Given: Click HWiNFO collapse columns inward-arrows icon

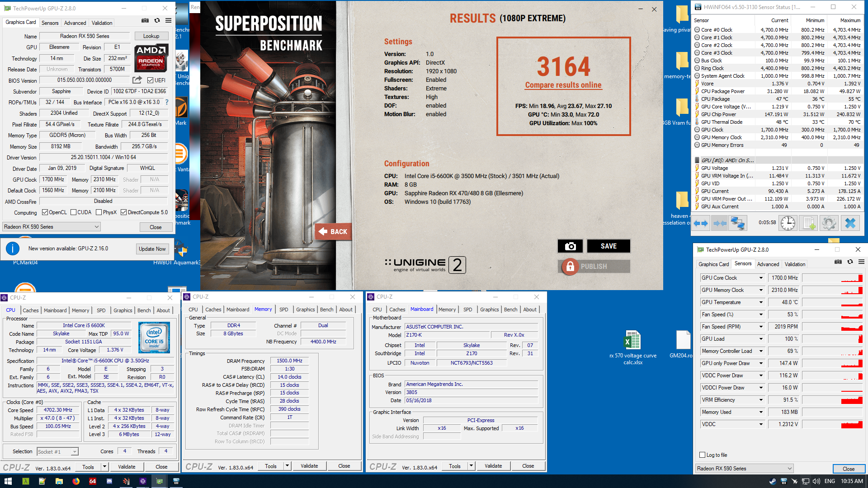Looking at the screenshot, I should (719, 223).
